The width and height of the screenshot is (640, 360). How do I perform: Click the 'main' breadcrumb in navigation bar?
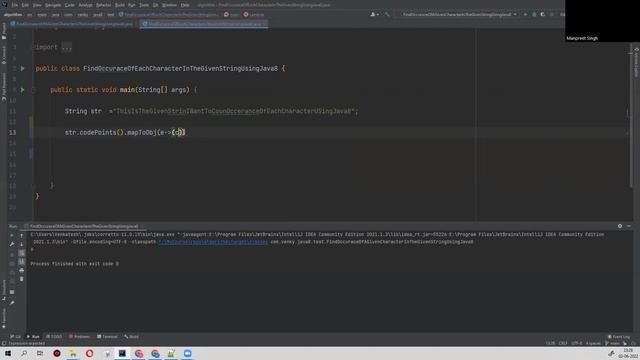point(42,15)
